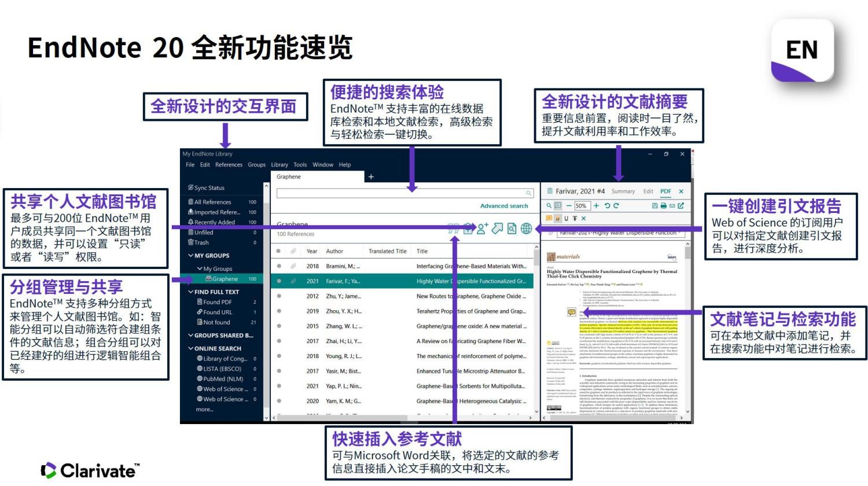Toggle read status dot for Bramini 2018
868x486 pixels.
(x=278, y=266)
